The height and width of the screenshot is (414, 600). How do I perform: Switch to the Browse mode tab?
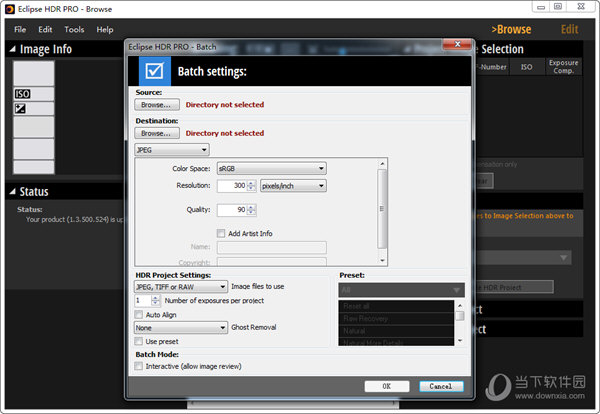tap(511, 29)
